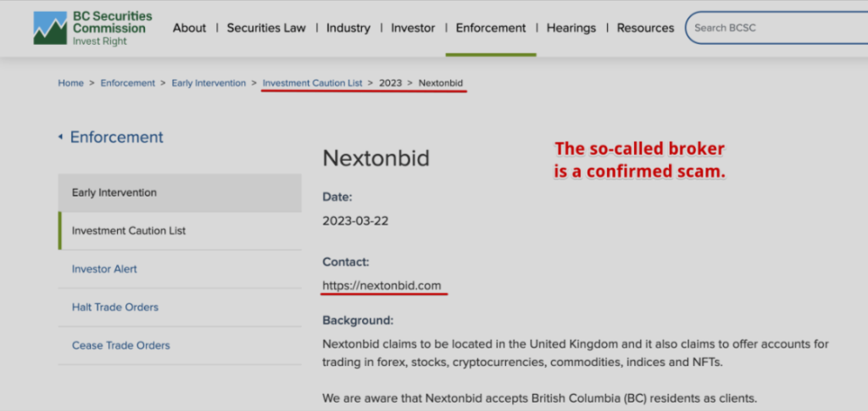Viewport: 868px width, 411px height.
Task: Open Investor Alert in the sidebar
Action: coord(104,269)
